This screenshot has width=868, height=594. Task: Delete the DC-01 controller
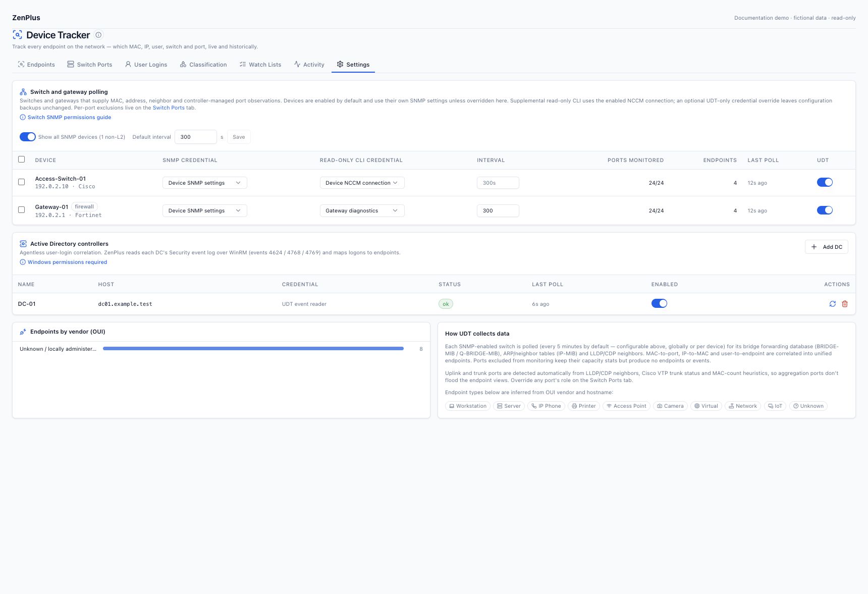click(845, 304)
